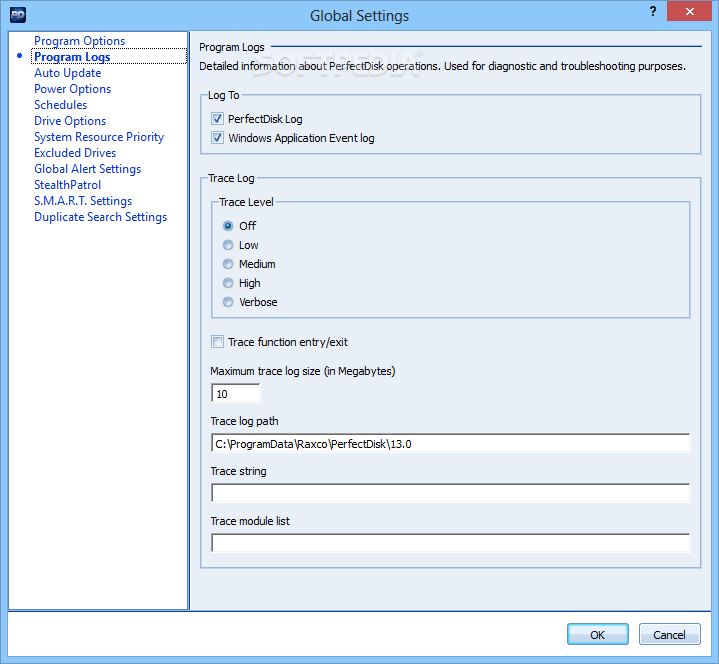The width and height of the screenshot is (719, 664).
Task: Open the help question mark button
Action: (x=653, y=11)
